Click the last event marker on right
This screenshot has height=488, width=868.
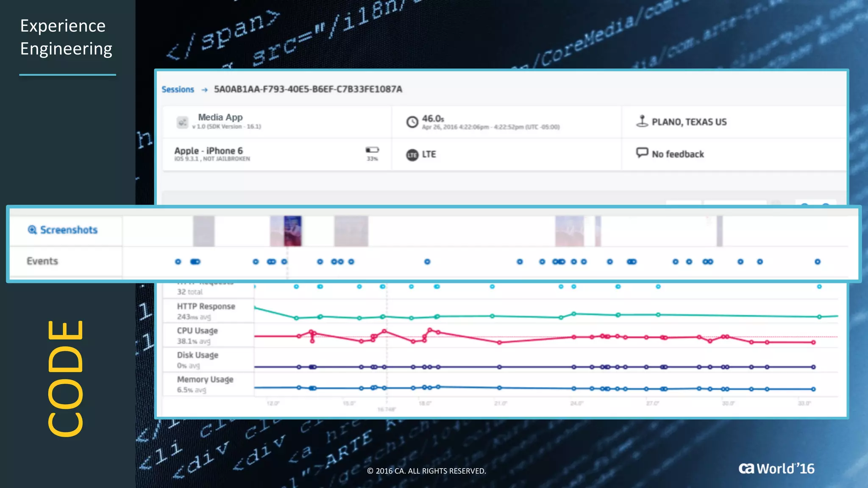(818, 262)
